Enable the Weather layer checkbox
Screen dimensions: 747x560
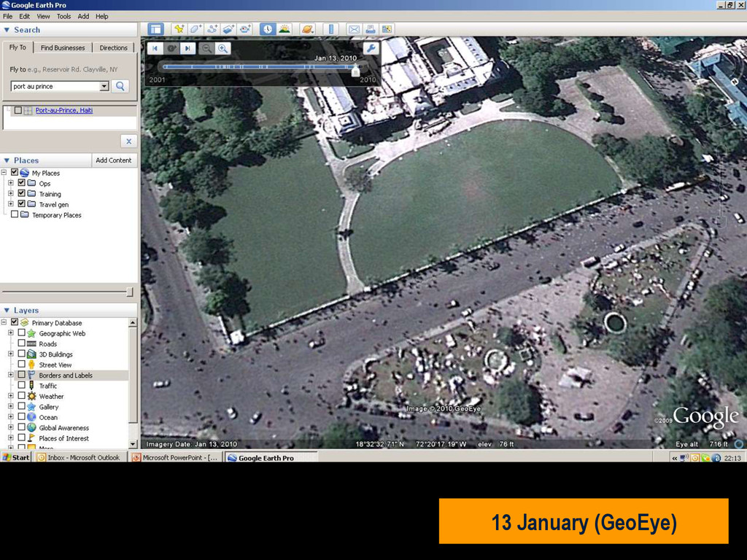[21, 396]
